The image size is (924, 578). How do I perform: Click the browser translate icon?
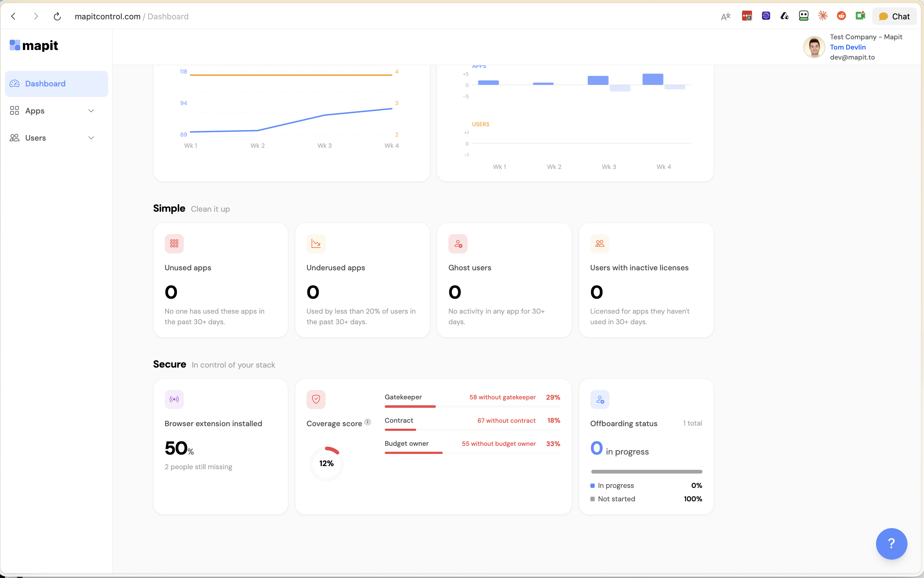coord(725,17)
